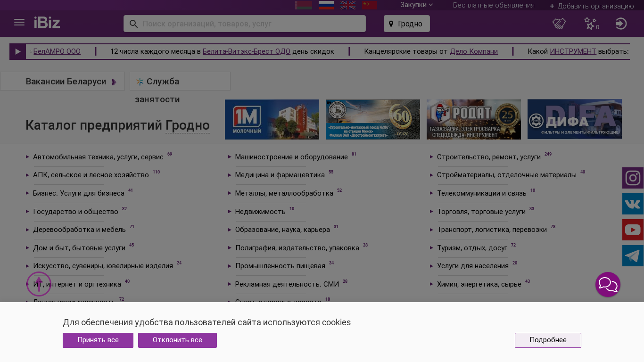Image resolution: width=644 pixels, height=362 pixels.
Task: Open Недвижимость category
Action: click(x=260, y=212)
